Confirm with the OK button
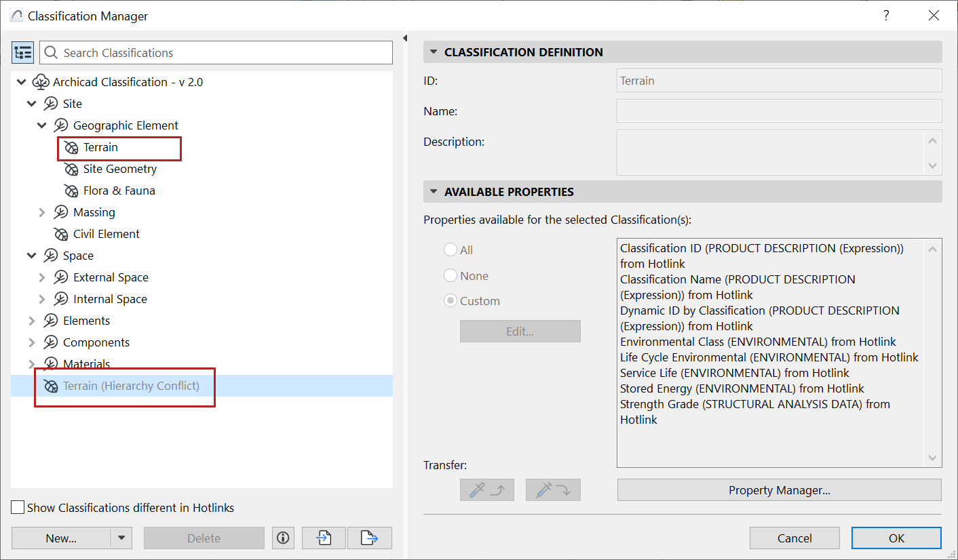This screenshot has height=560, width=958. pyautogui.click(x=896, y=538)
